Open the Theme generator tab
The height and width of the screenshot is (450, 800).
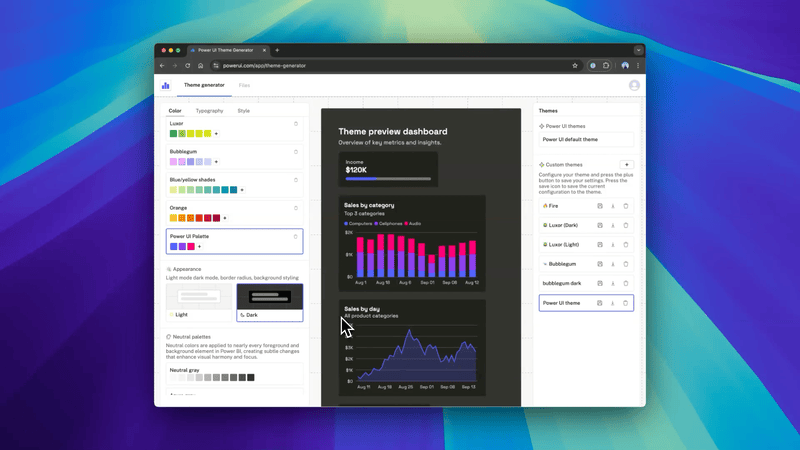[204, 85]
